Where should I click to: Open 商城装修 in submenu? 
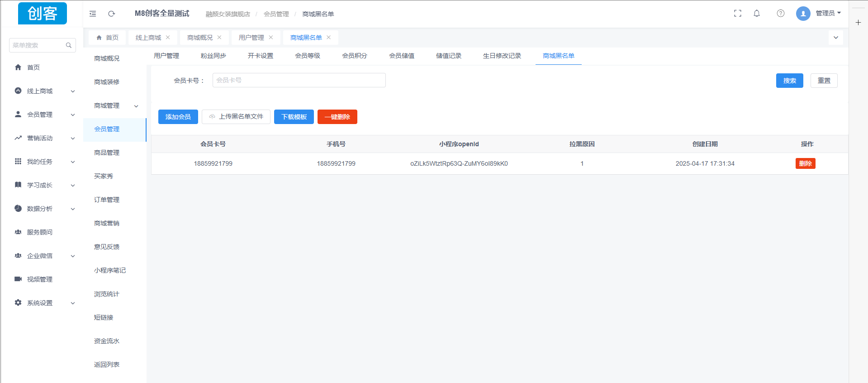[x=107, y=82]
